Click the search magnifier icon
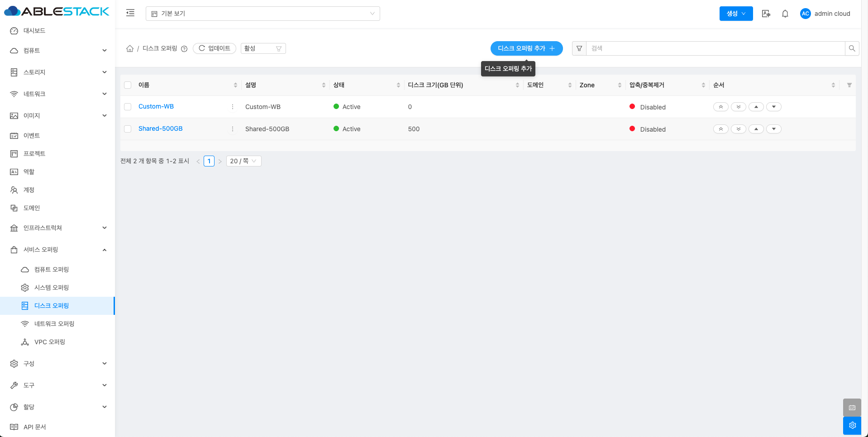Viewport: 868px width, 437px height. [852, 48]
